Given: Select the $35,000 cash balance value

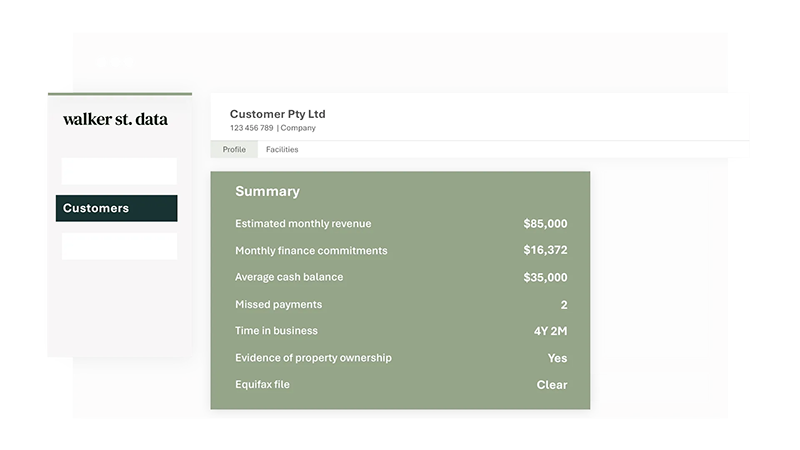Looking at the screenshot, I should (545, 278).
